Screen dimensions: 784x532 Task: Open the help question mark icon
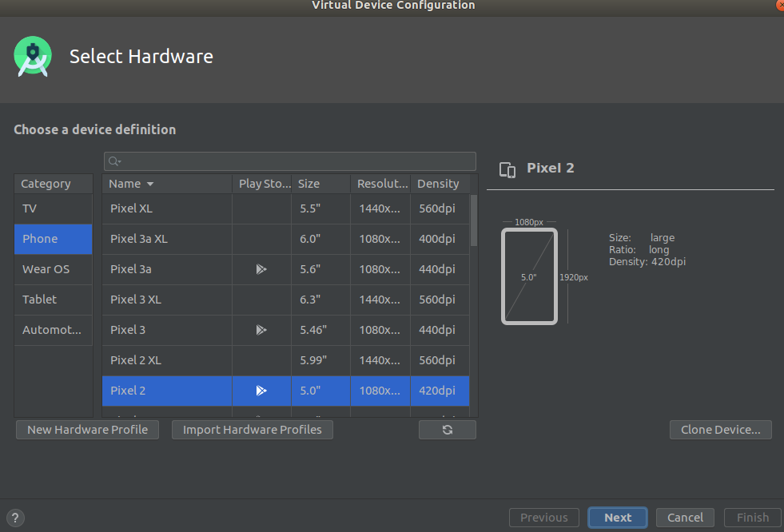[15, 518]
